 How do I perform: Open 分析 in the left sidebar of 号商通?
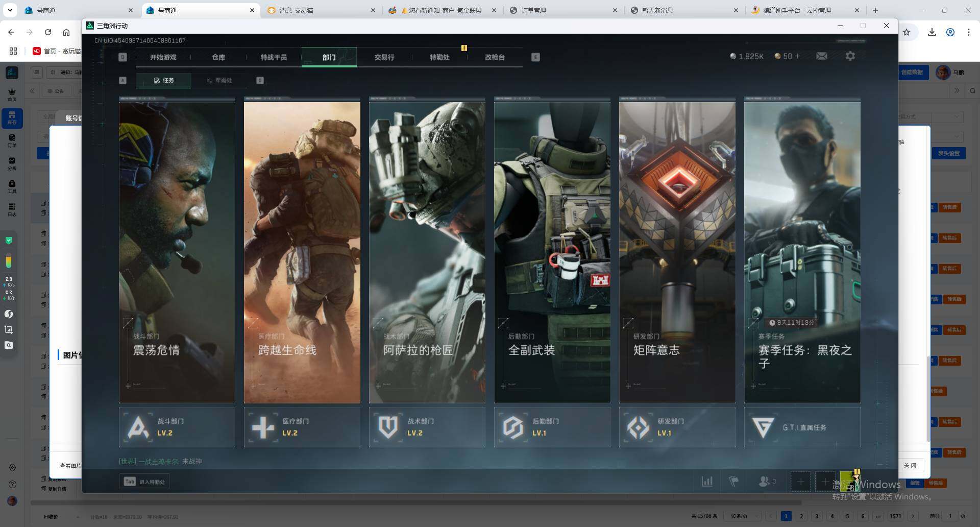pyautogui.click(x=12, y=163)
